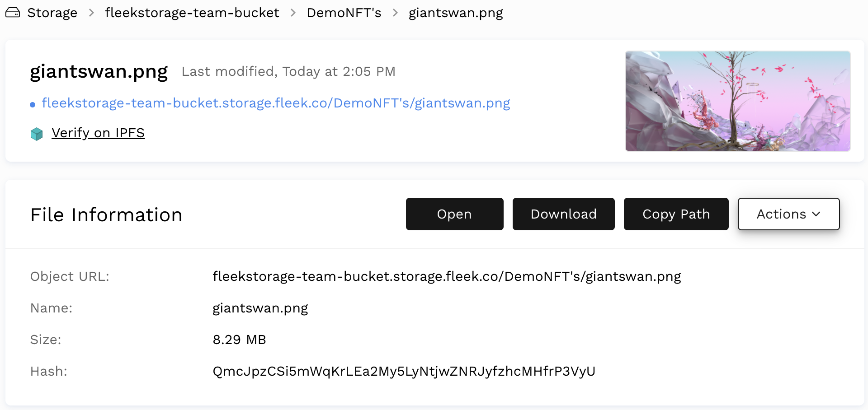Click the blue status dot beside file URL
868x410 pixels.
(x=33, y=105)
